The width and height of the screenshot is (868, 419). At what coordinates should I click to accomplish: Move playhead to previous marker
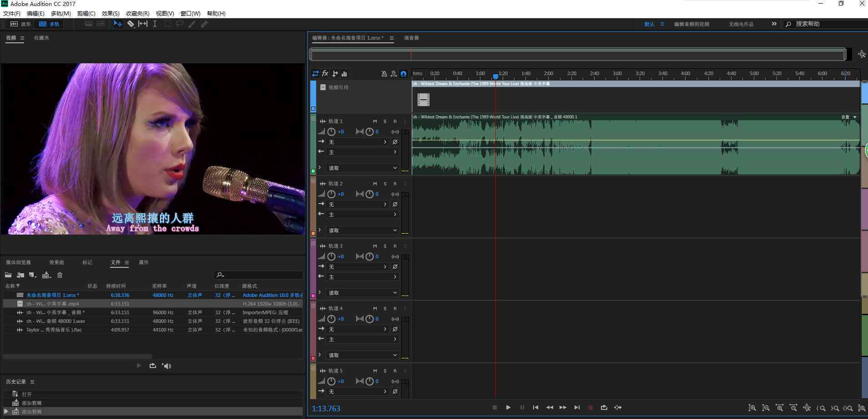(x=535, y=408)
